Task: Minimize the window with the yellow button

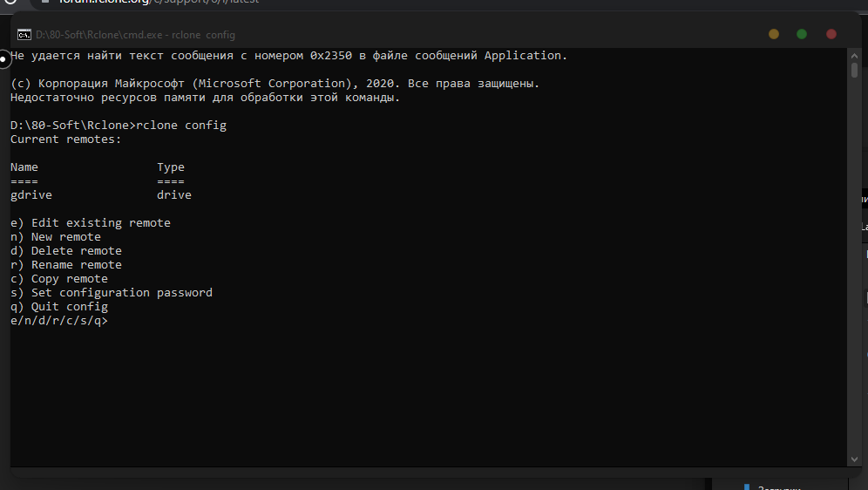Action: point(774,34)
